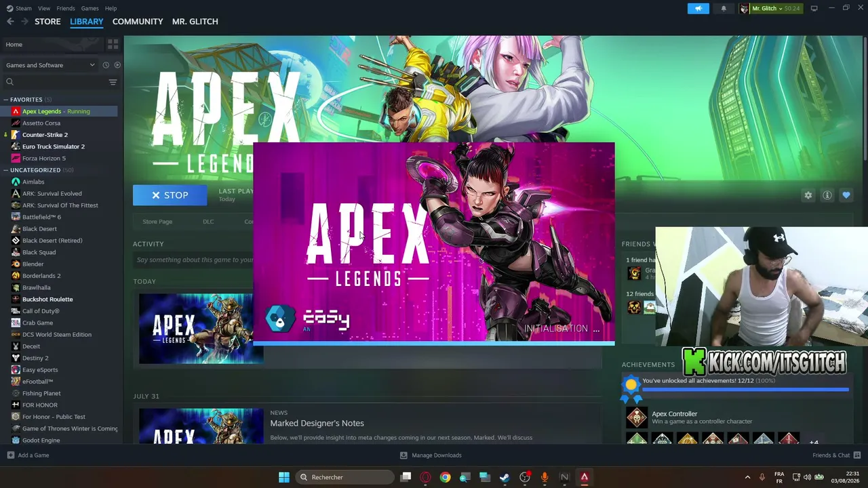
Task: Open the taskbar volume control
Action: pos(808,477)
